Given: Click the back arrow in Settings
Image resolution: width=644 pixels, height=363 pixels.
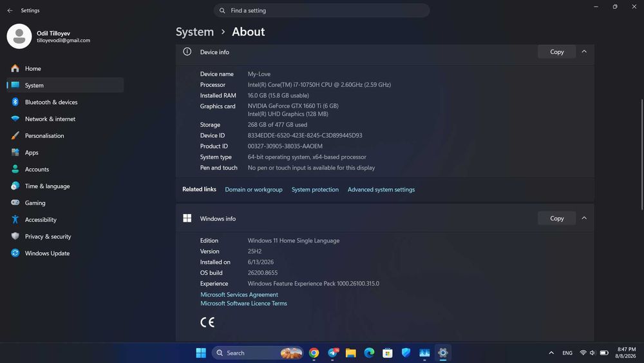Looking at the screenshot, I should pos(10,10).
